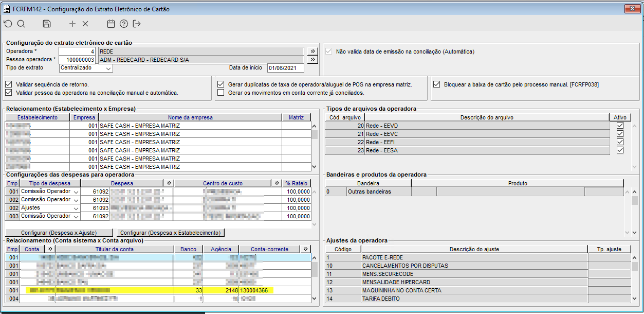The image size is (644, 314).
Task: Click the 'Descrição do ajuste' column header
Action: 474,249
